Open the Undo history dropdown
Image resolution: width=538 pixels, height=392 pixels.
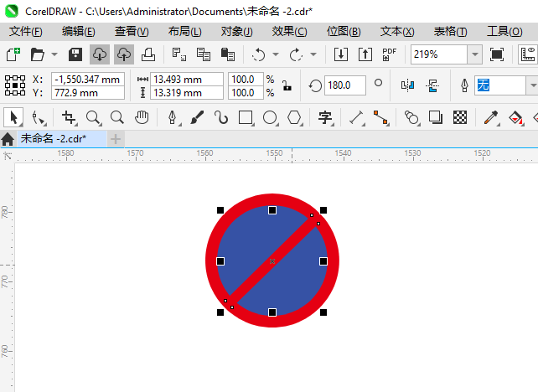[276, 54]
